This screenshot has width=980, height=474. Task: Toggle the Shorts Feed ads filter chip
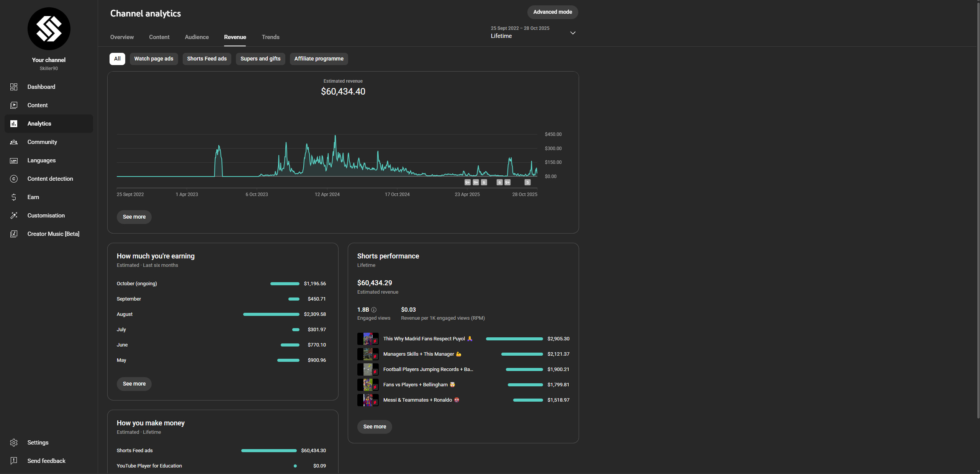coord(207,59)
